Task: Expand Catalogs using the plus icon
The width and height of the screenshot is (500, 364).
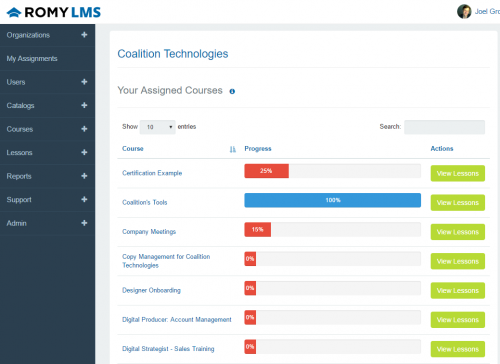Action: [x=84, y=105]
